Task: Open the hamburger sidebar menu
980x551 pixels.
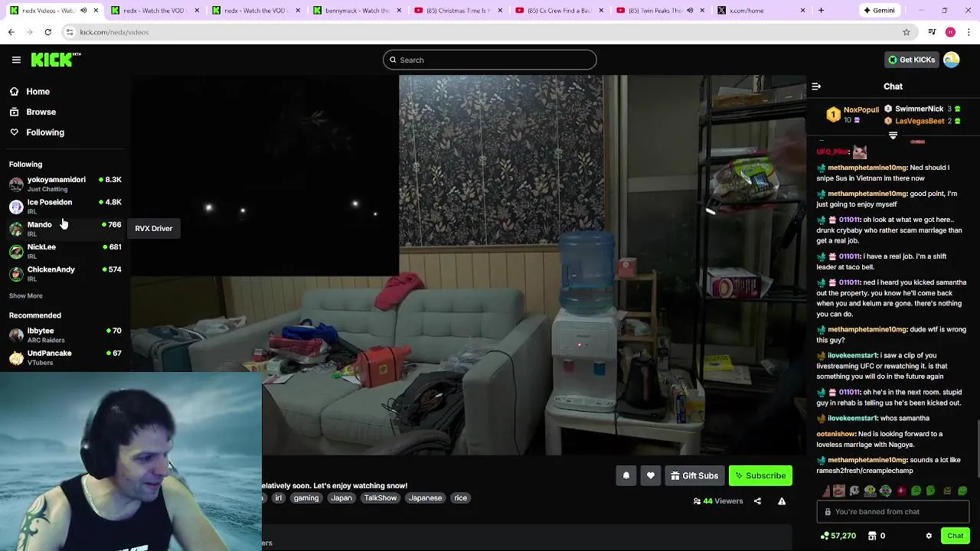Action: (16, 60)
